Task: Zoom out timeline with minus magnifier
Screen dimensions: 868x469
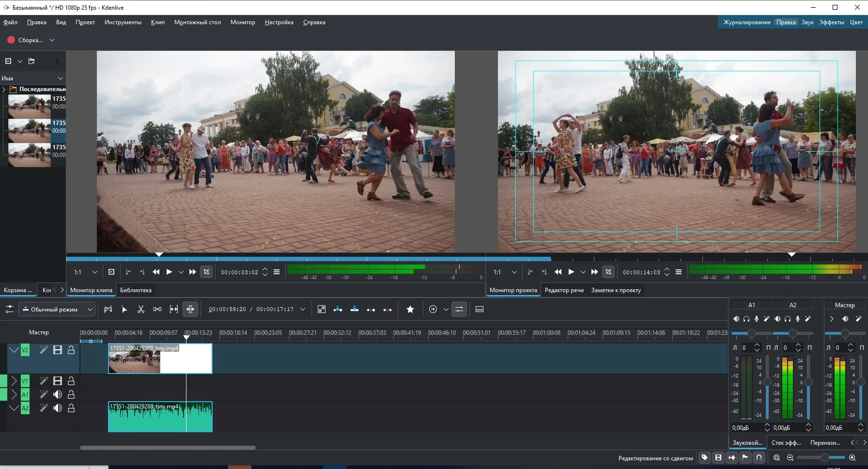Action: tap(790, 457)
